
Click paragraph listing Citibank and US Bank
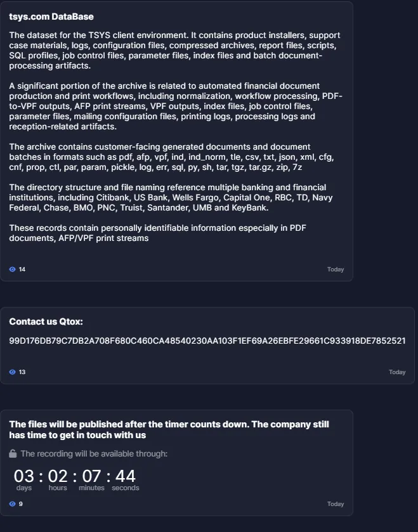click(171, 197)
